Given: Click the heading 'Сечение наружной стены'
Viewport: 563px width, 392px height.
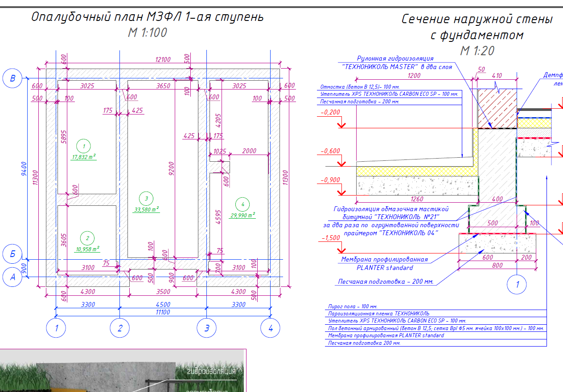Looking at the screenshot, I should [x=477, y=20].
